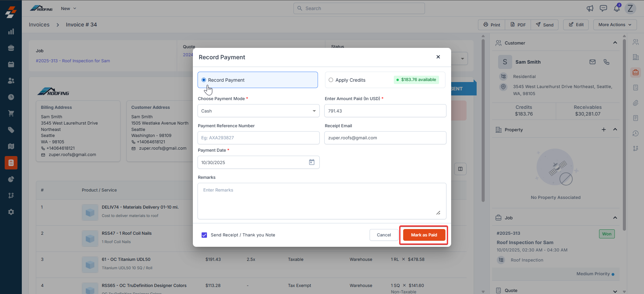The height and width of the screenshot is (294, 644).
Task: Select the Apply Credits radio option
Action: 331,80
